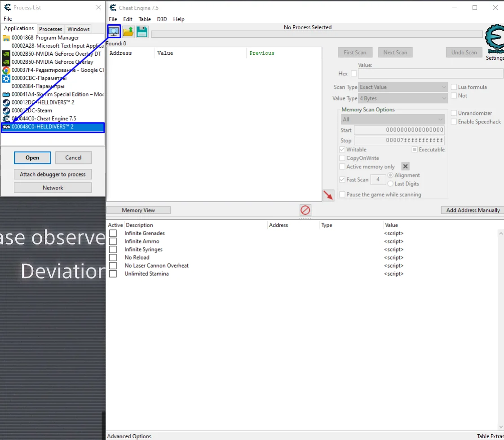The height and width of the screenshot is (440, 504).
Task: Enable the Infinite Grenades script checkbox
Action: click(113, 233)
